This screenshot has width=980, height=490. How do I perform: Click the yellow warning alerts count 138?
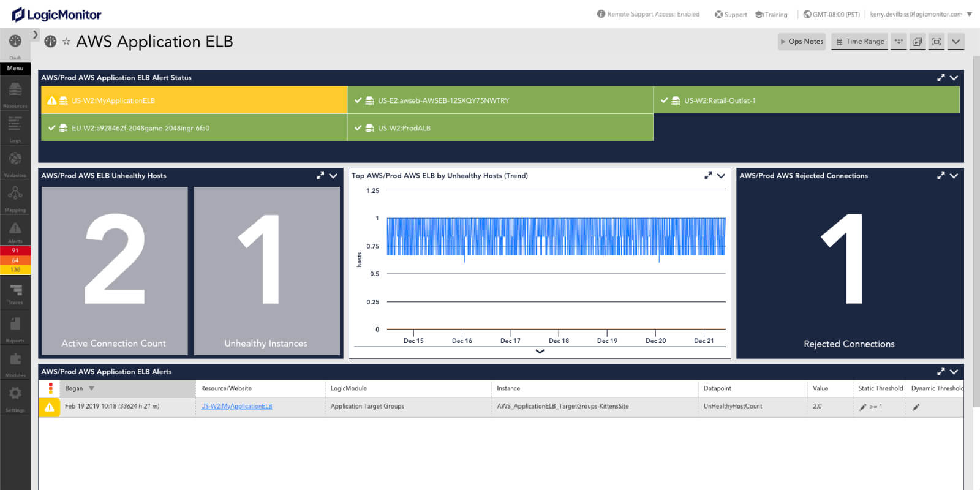pos(15,269)
